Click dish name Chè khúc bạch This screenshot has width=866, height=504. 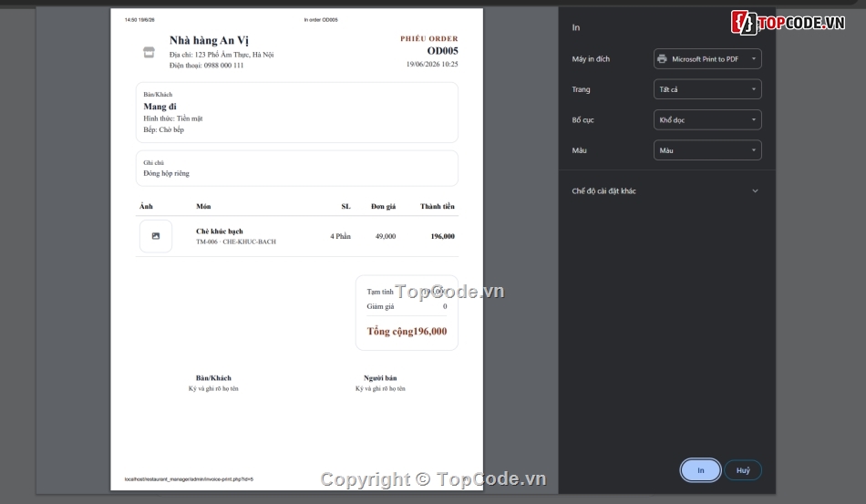pos(220,231)
